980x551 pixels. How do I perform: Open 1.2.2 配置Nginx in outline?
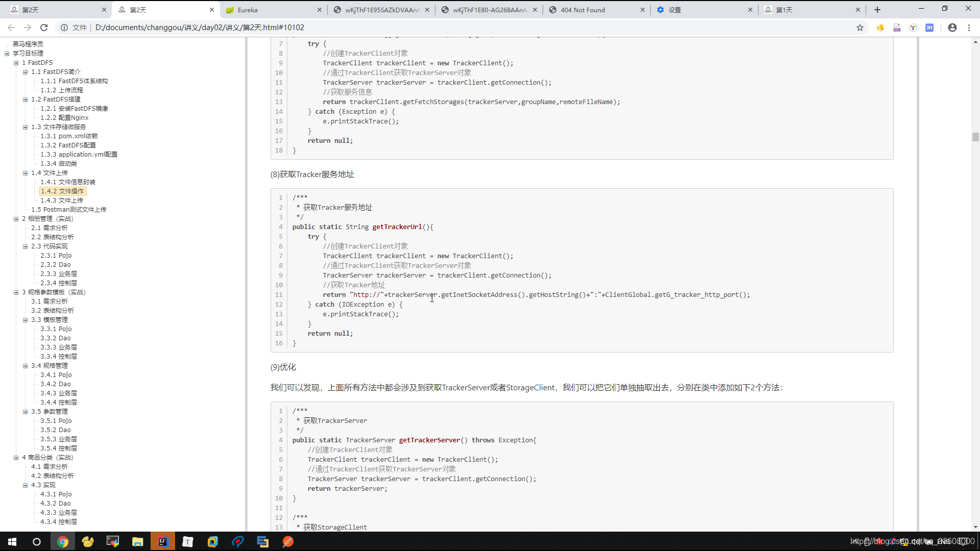64,118
